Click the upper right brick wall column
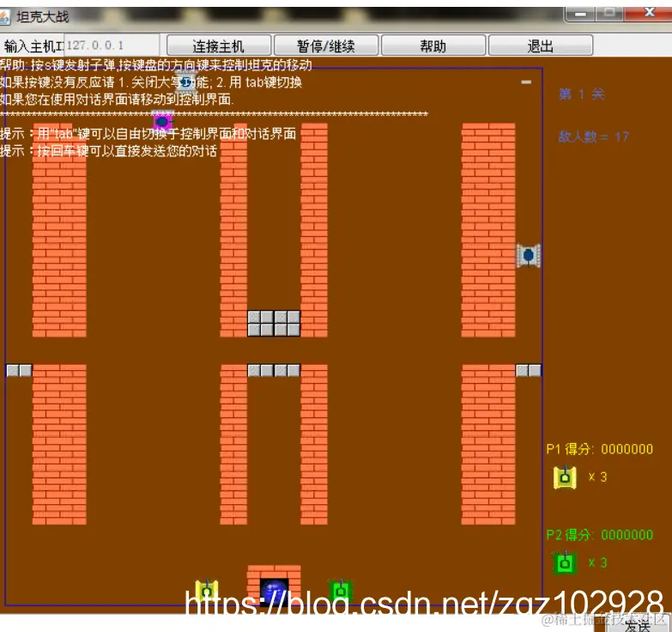The width and height of the screenshot is (672, 632). [488, 230]
